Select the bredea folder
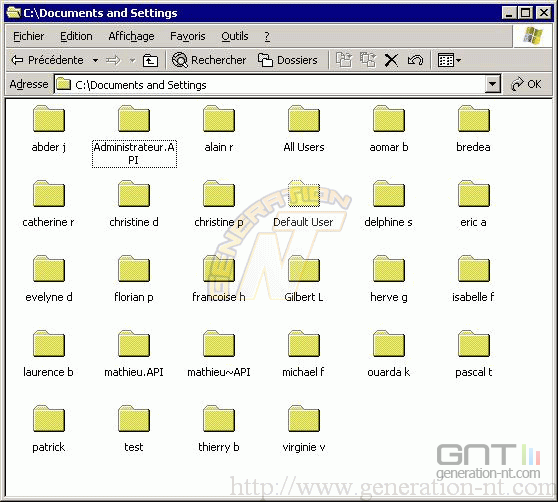The image size is (558, 502). point(474,129)
